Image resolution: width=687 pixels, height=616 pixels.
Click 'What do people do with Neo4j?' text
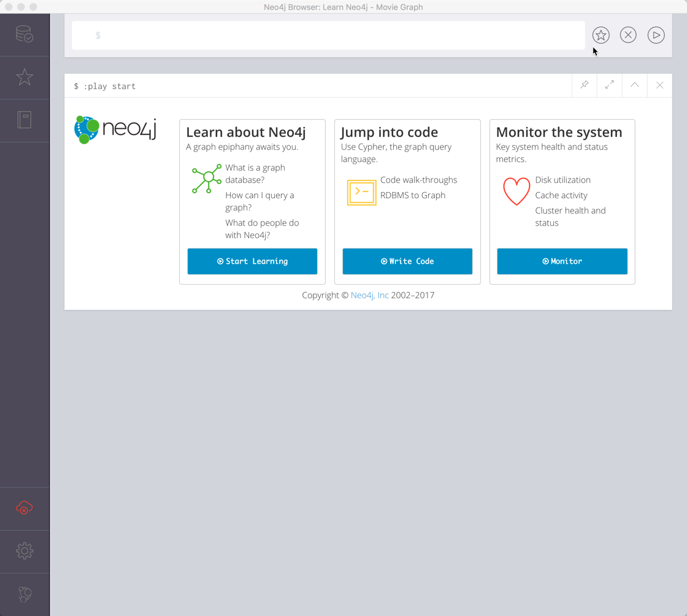(x=262, y=229)
